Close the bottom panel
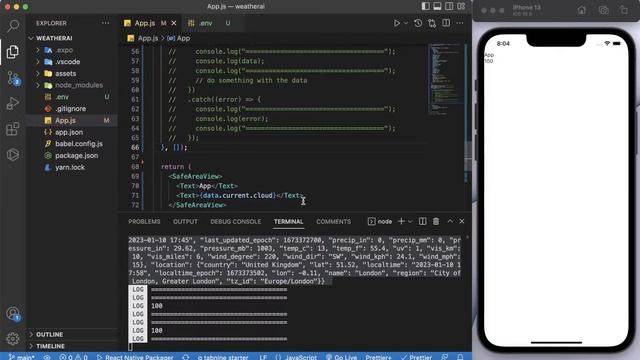The image size is (640, 360). tap(462, 221)
